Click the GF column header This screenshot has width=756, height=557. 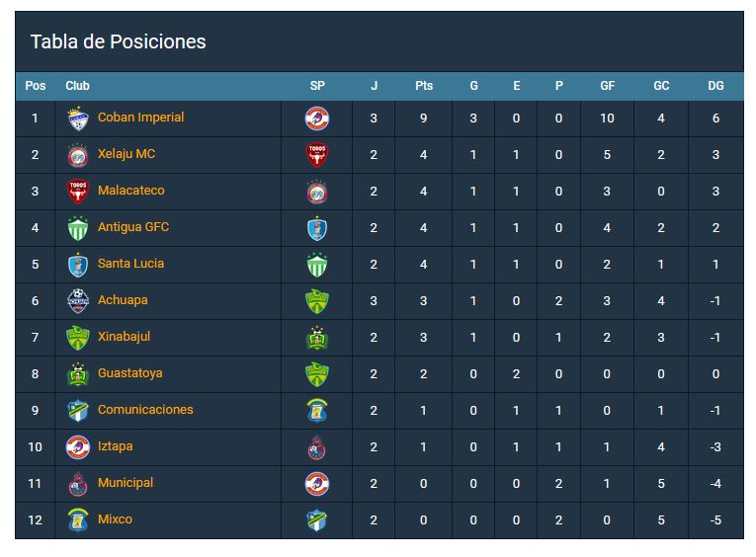[x=607, y=86]
